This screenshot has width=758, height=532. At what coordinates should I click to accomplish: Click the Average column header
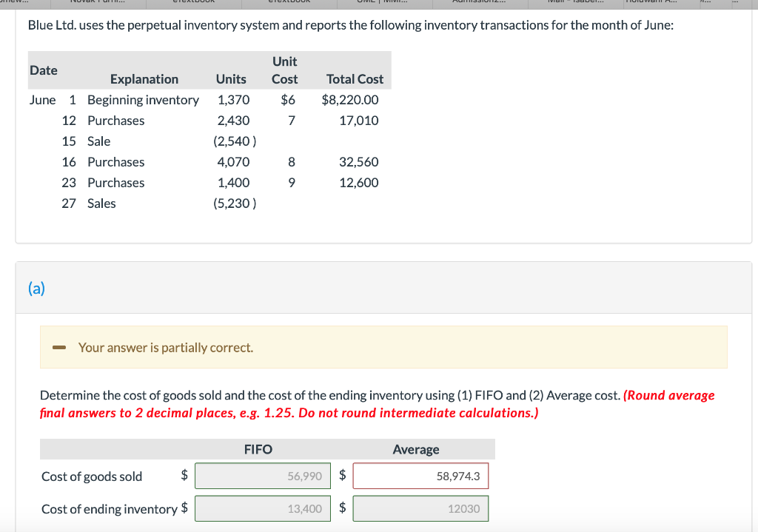point(416,449)
